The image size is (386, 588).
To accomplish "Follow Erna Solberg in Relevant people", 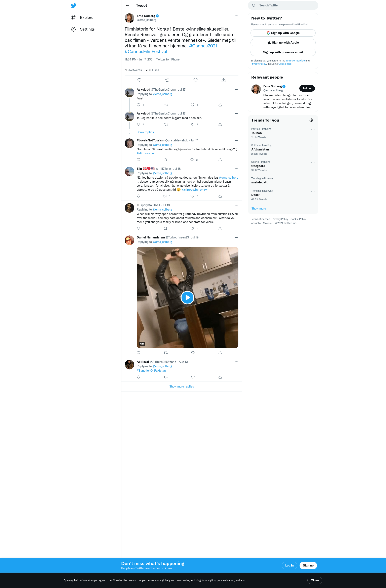I will tap(307, 88).
